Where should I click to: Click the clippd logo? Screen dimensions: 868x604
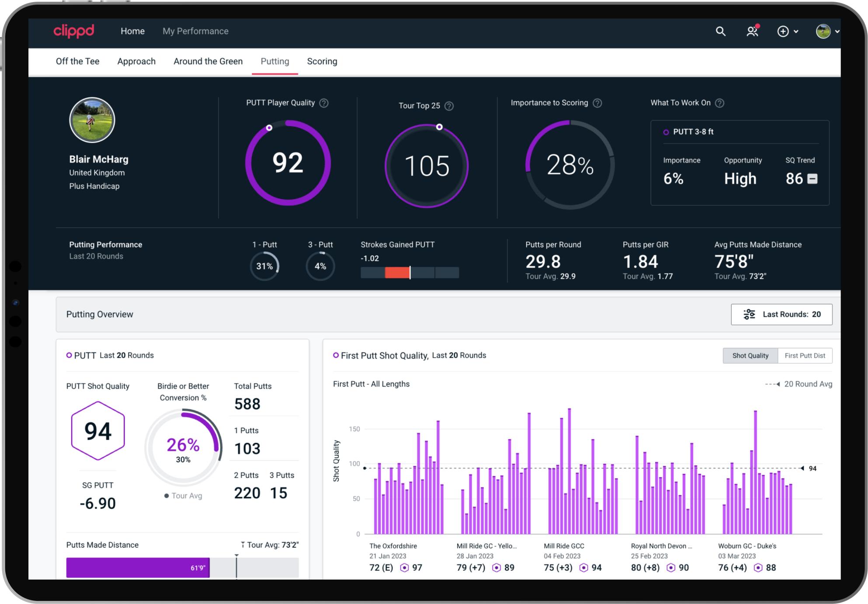[73, 31]
